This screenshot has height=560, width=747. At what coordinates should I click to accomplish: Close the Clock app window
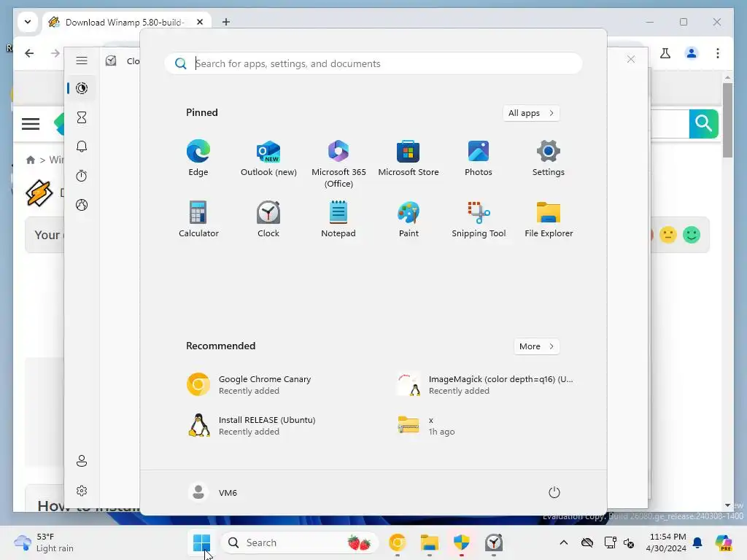pos(631,59)
